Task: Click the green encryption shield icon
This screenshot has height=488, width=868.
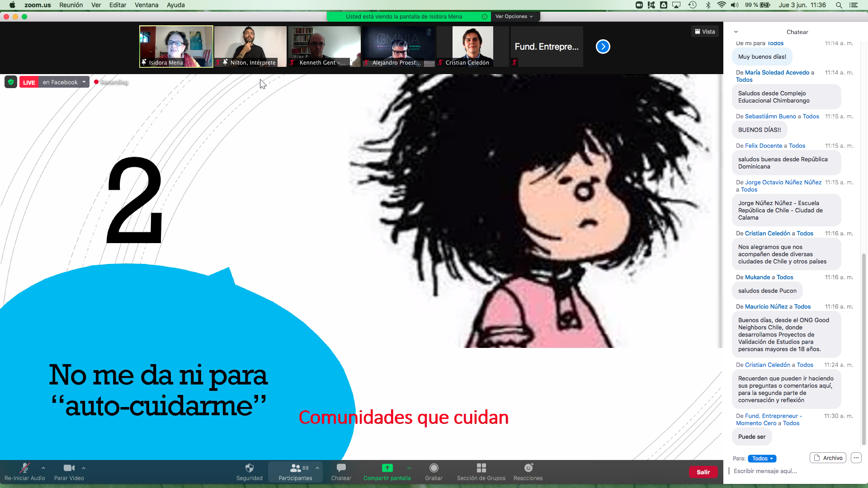Action: coord(11,82)
